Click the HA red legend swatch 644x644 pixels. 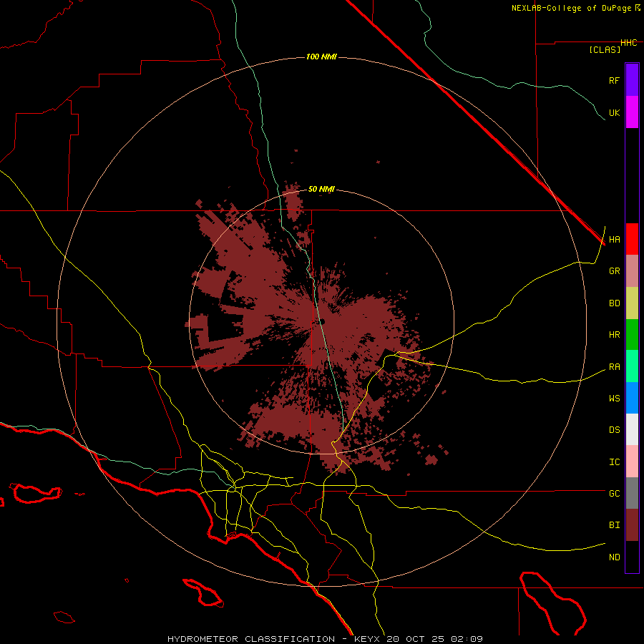pos(632,239)
